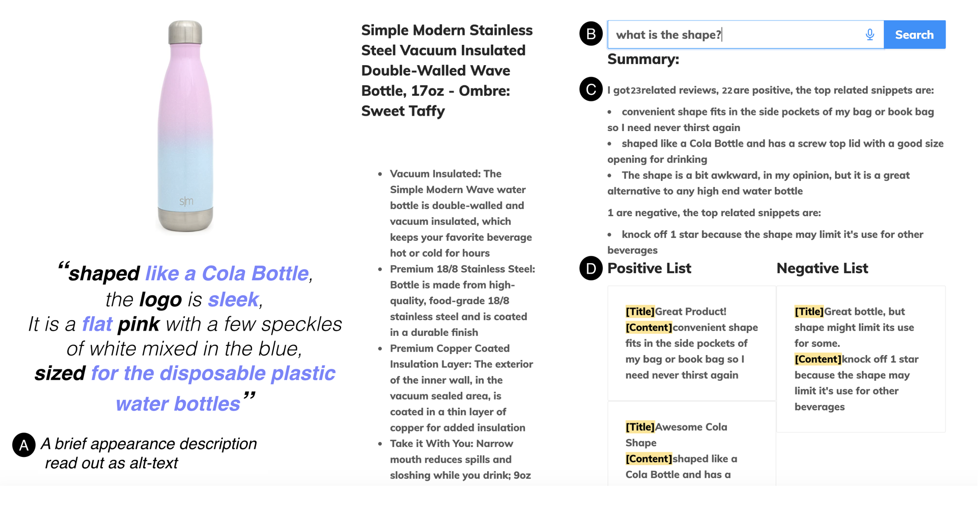
Task: Click the microphone voice input icon
Action: 869,34
